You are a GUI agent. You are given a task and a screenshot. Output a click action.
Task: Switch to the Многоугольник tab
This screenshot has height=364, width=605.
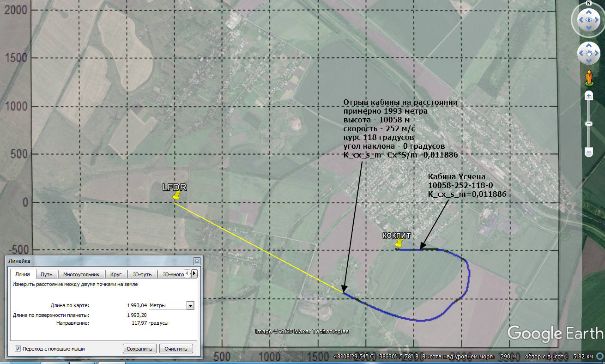tap(81, 274)
